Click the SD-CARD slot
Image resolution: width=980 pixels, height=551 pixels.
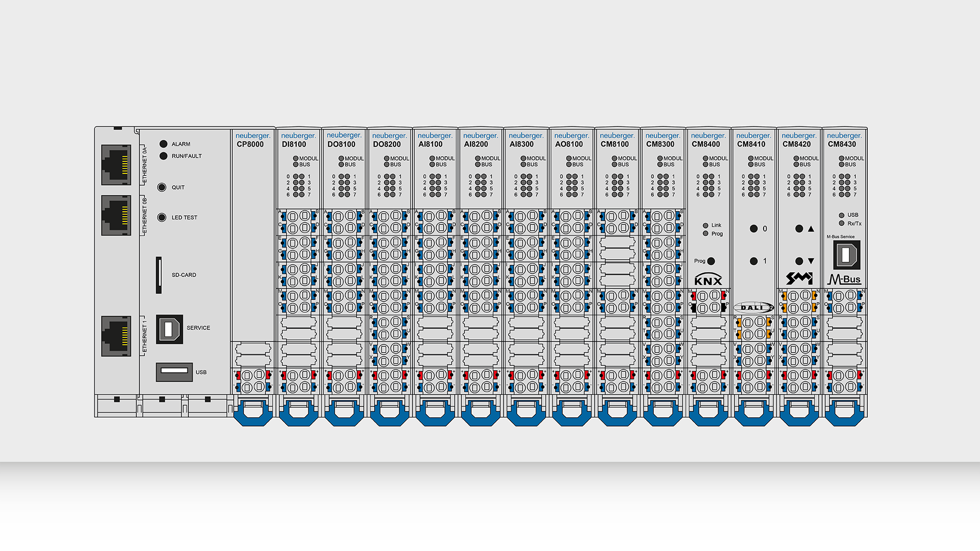(x=159, y=275)
